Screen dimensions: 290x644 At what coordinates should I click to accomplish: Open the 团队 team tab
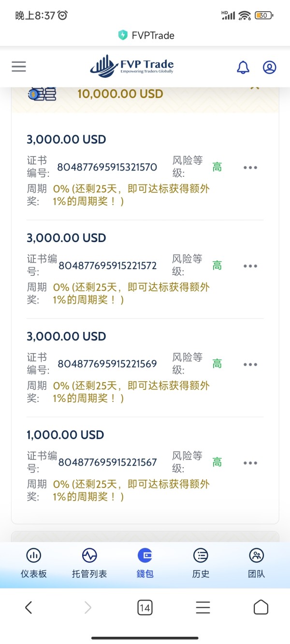[x=256, y=563]
